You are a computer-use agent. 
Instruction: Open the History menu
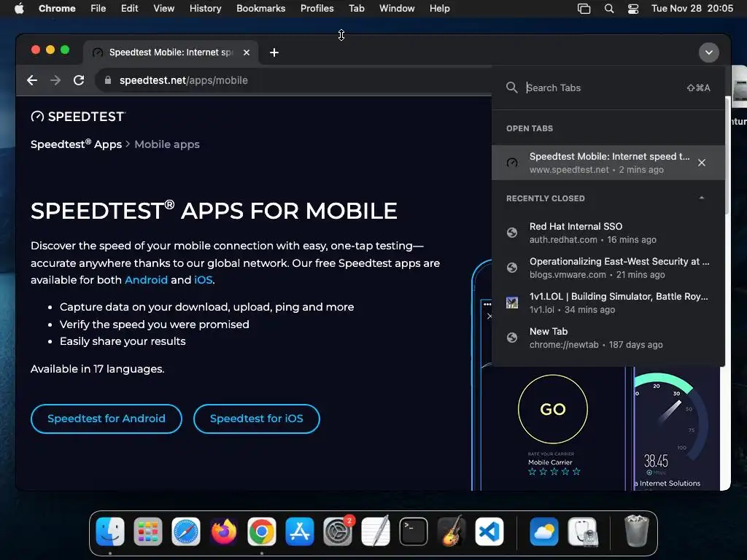205,9
